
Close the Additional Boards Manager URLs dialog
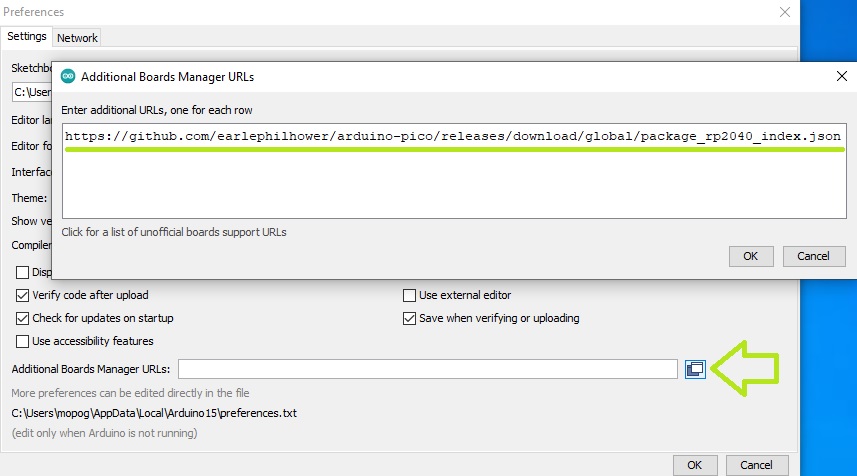840,76
